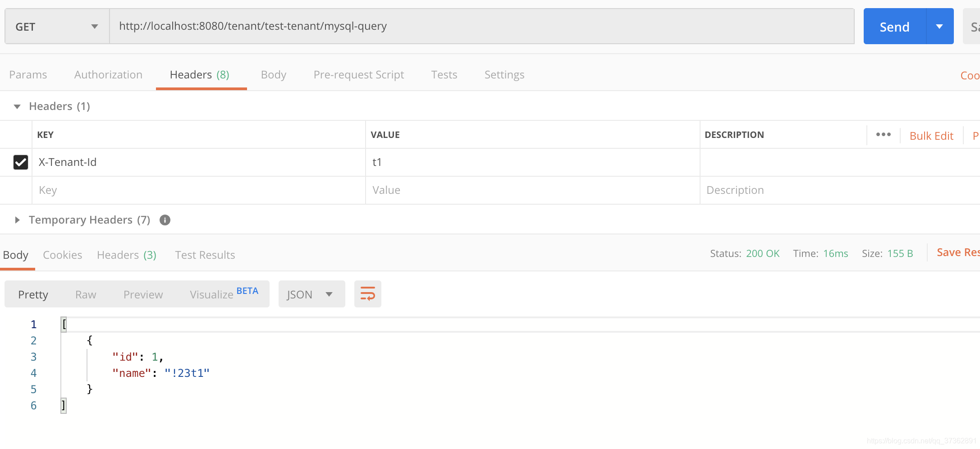
Task: Click the request URL field
Action: [x=482, y=26]
